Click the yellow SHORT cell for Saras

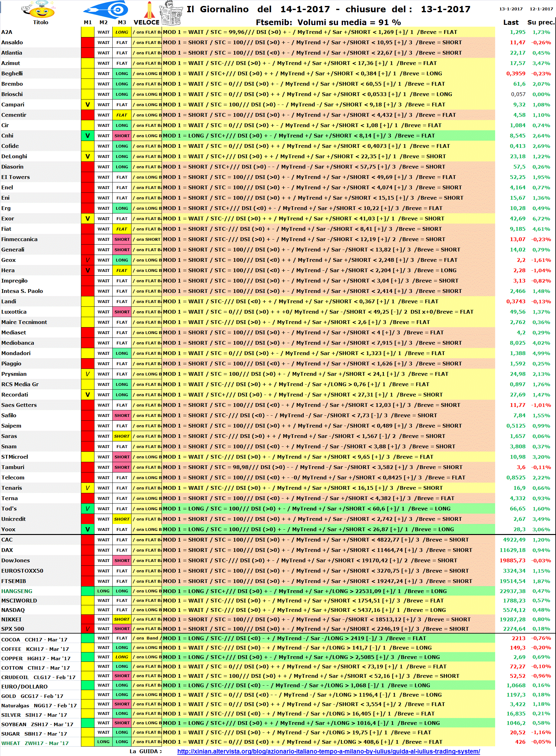122,436
